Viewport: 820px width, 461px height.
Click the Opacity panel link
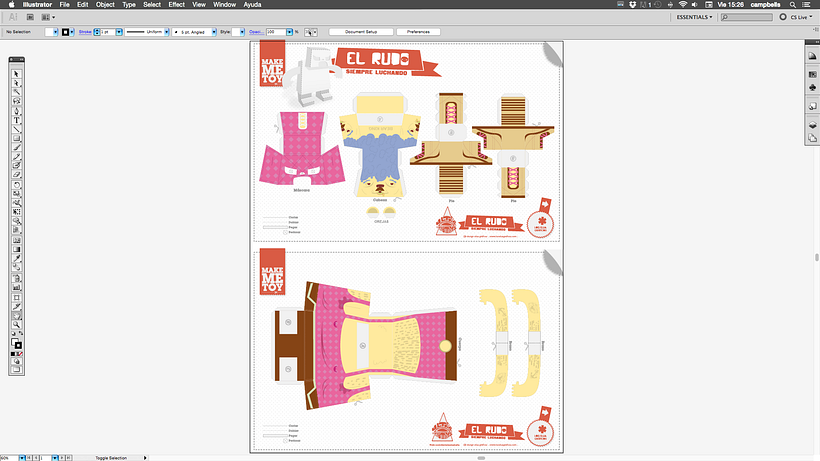pyautogui.click(x=256, y=32)
